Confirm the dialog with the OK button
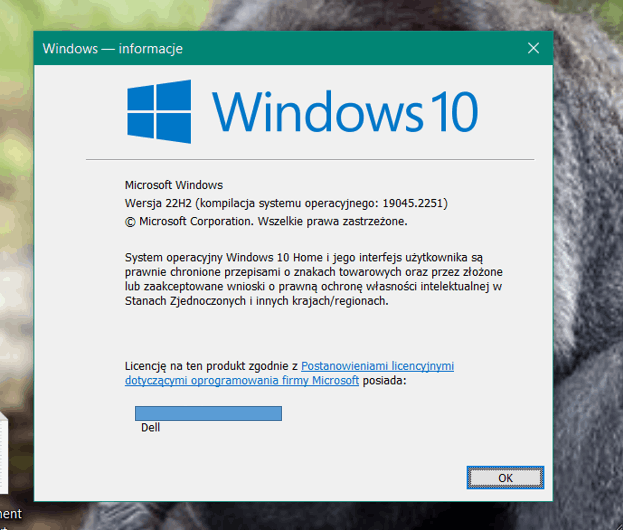Image resolution: width=623 pixels, height=531 pixels. pos(505,477)
